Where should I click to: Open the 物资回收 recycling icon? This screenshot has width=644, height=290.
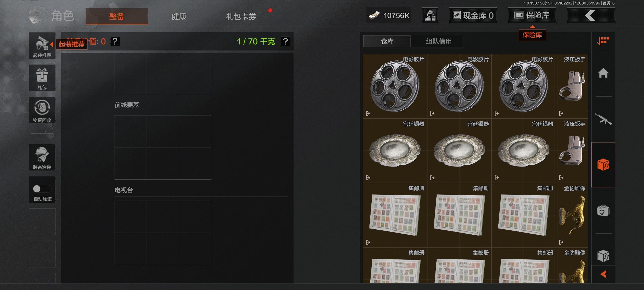pos(42,110)
